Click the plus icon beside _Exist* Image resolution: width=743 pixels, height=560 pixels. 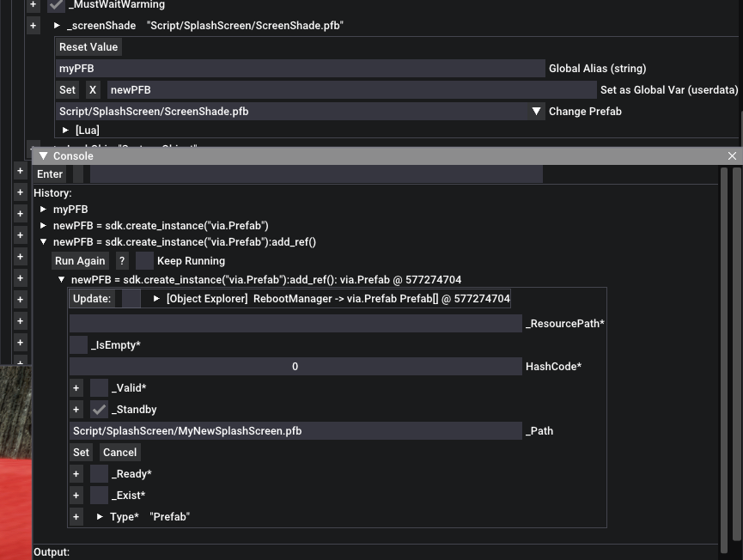coord(76,496)
